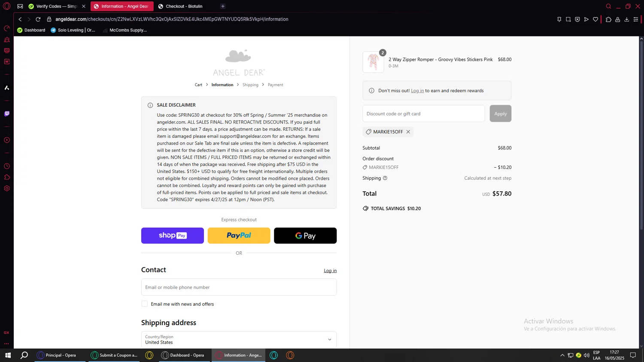Click Log in link beside Contact

(330, 271)
